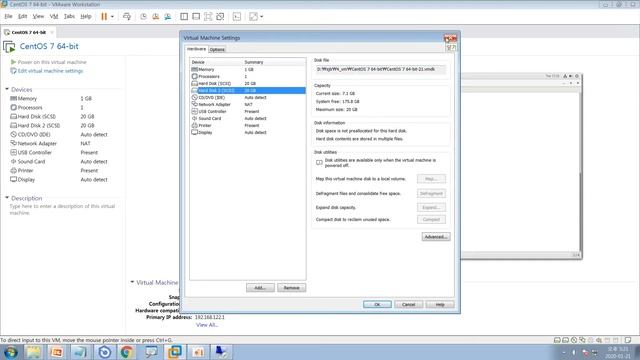Select Sound Card row in dialog
Screen dimensions: 640x360
click(248, 118)
